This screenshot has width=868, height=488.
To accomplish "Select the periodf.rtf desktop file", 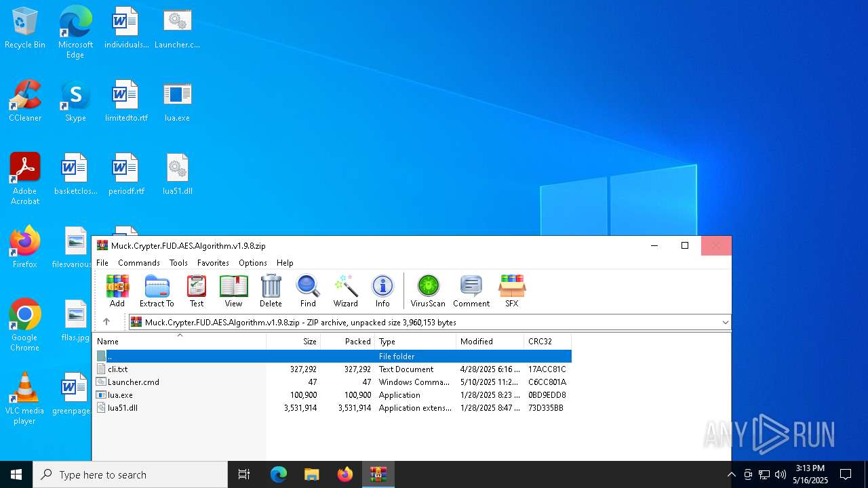I will point(126,174).
